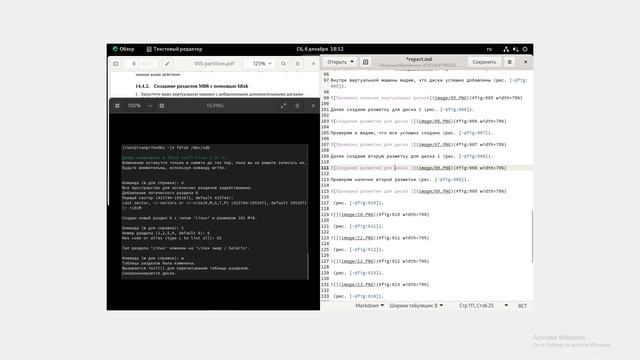Click line number 117 in the editor
This screenshot has height=360, width=640.
pos(325,203)
